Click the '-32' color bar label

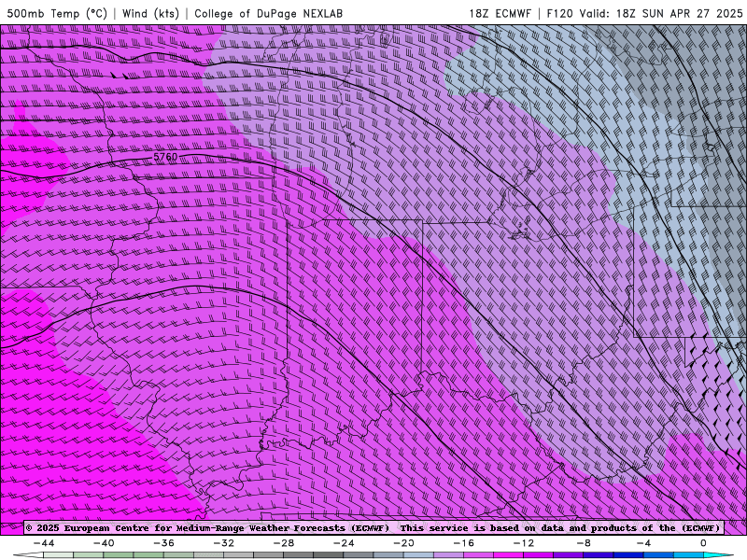click(x=224, y=543)
